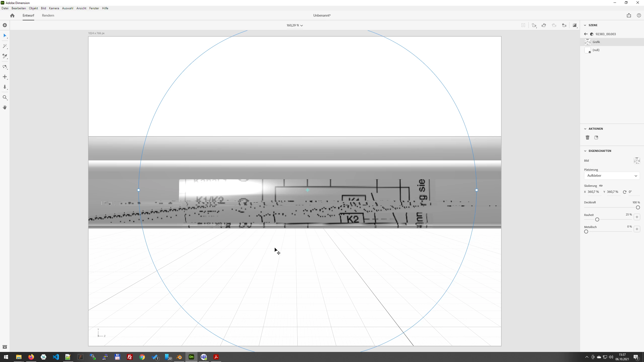Click back arrow next to 92383_00.003
644x362 pixels.
pos(586,34)
